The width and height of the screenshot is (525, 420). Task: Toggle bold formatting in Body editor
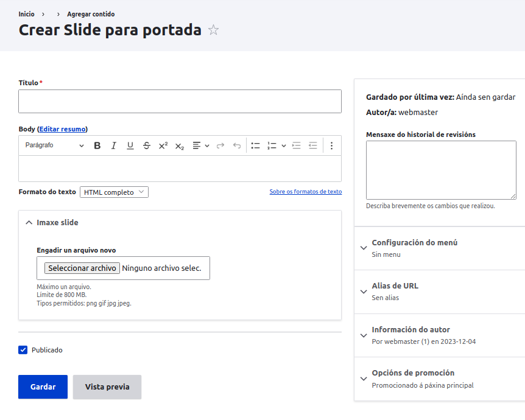(x=97, y=145)
